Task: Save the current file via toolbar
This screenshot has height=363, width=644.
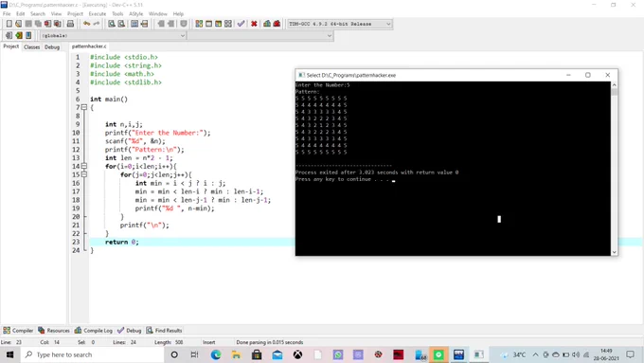Action: 28,24
